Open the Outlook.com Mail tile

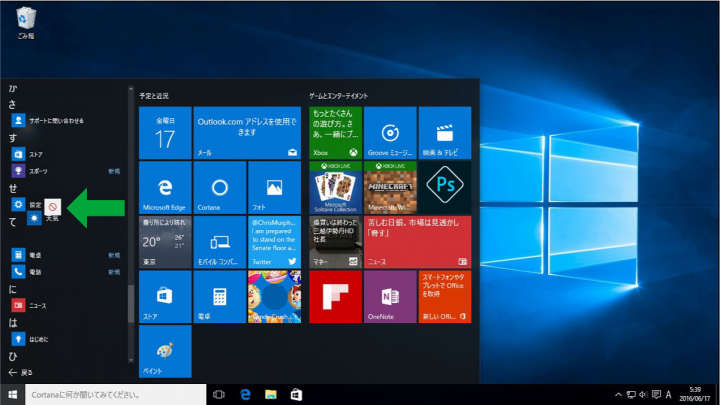click(247, 133)
